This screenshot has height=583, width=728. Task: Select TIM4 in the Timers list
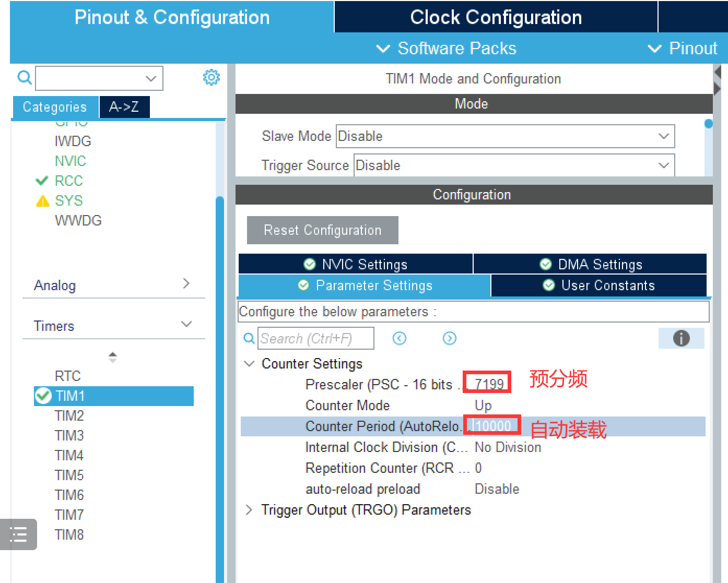pyautogui.click(x=69, y=456)
